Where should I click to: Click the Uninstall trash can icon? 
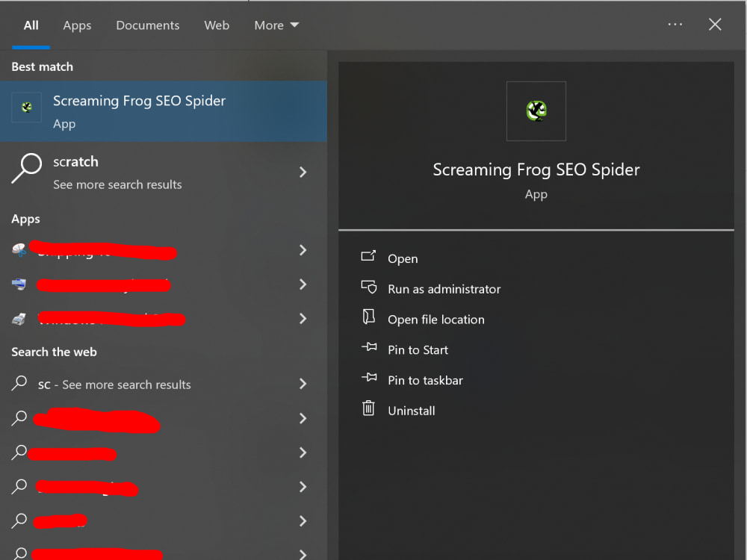368,408
